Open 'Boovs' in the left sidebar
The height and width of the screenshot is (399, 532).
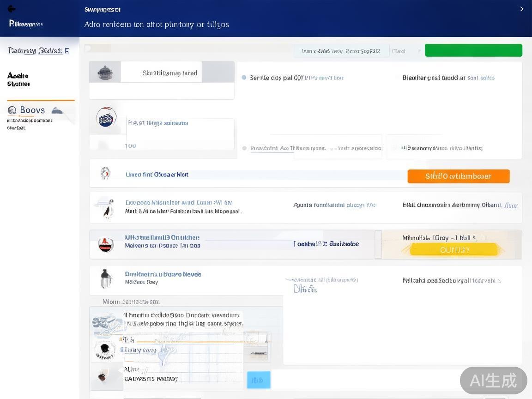[32, 110]
